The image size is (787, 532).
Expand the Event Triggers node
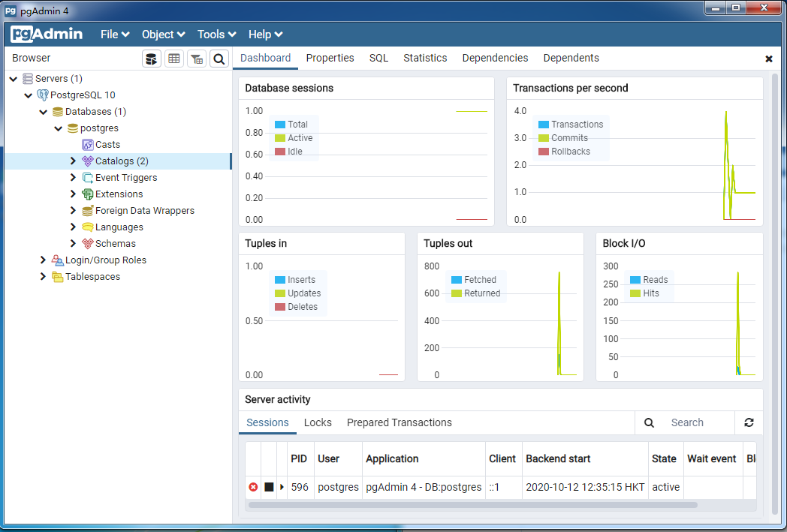73,178
